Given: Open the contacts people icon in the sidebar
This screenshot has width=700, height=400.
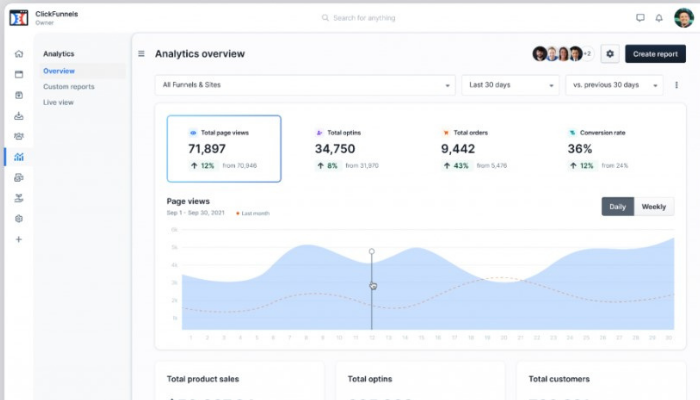Looking at the screenshot, I should coord(19,136).
